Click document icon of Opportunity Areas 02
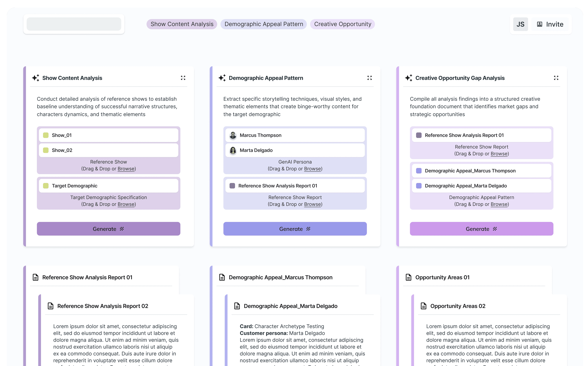 pyautogui.click(x=424, y=306)
